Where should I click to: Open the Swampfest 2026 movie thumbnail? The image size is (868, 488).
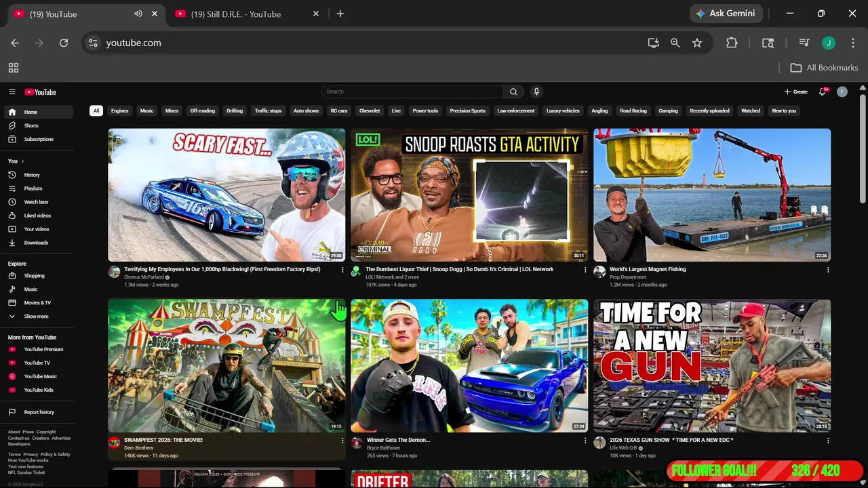(226, 366)
